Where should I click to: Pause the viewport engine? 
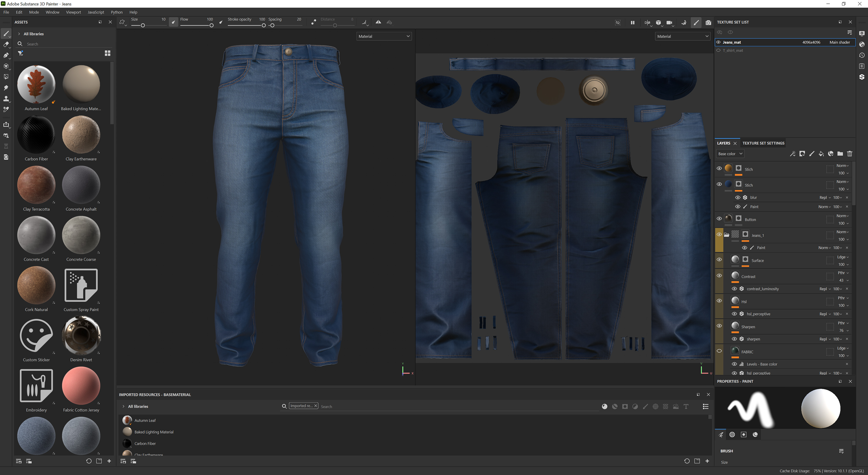tap(632, 23)
